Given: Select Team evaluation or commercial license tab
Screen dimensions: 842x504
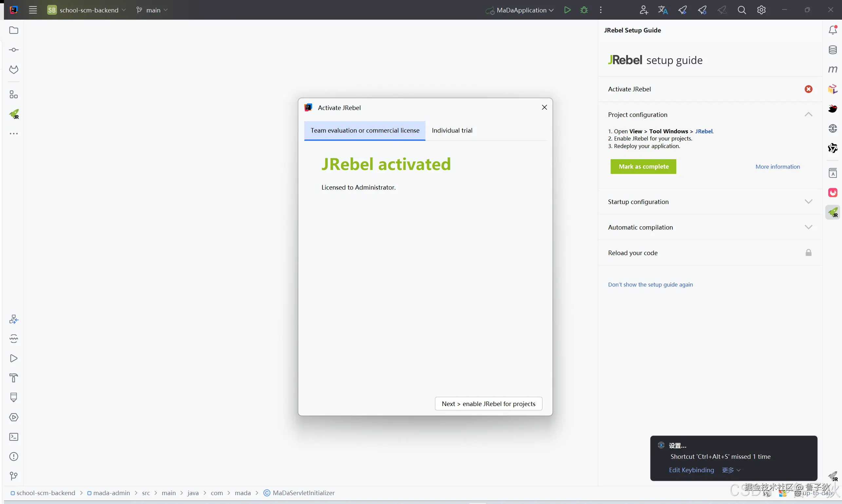Looking at the screenshot, I should point(365,130).
